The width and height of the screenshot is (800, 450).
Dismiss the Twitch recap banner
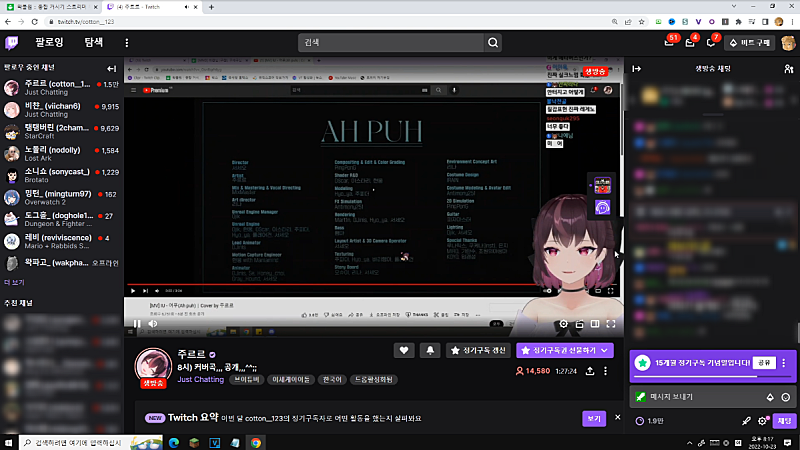coord(617,417)
